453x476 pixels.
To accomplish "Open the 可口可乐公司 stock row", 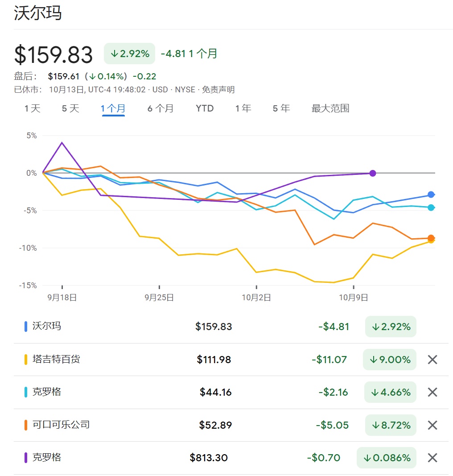I will click(x=61, y=425).
